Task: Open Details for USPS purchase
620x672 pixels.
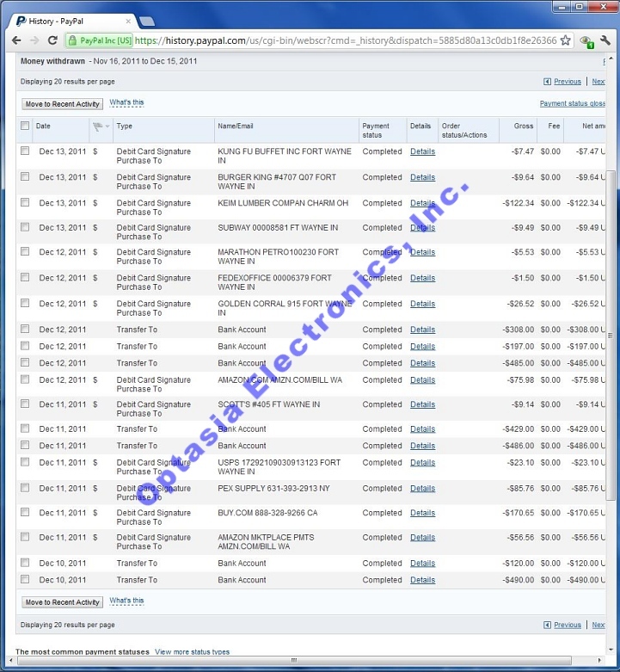Action: [x=422, y=462]
